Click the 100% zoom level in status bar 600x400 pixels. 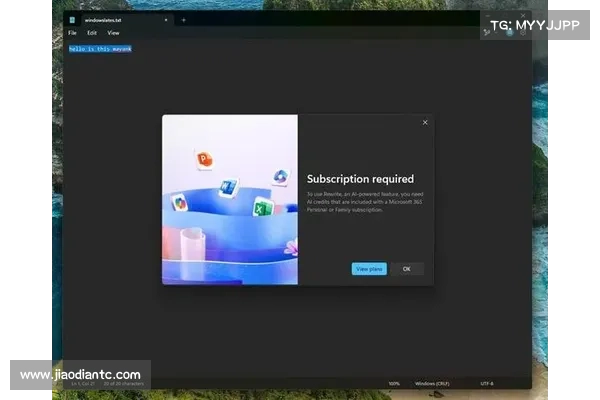(394, 383)
